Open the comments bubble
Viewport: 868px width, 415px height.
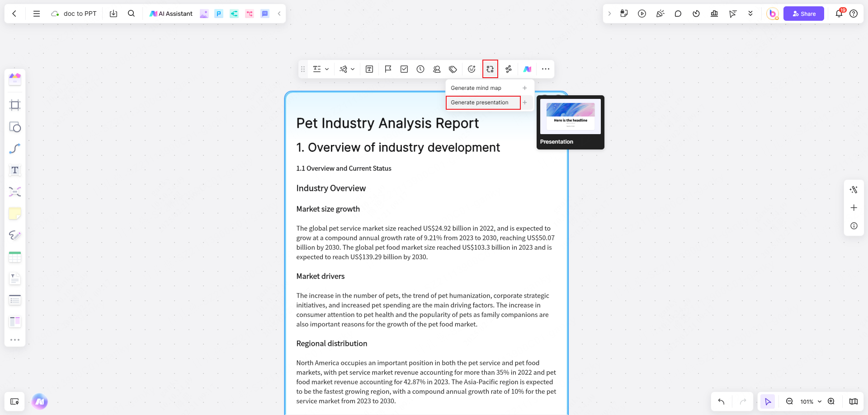click(678, 14)
